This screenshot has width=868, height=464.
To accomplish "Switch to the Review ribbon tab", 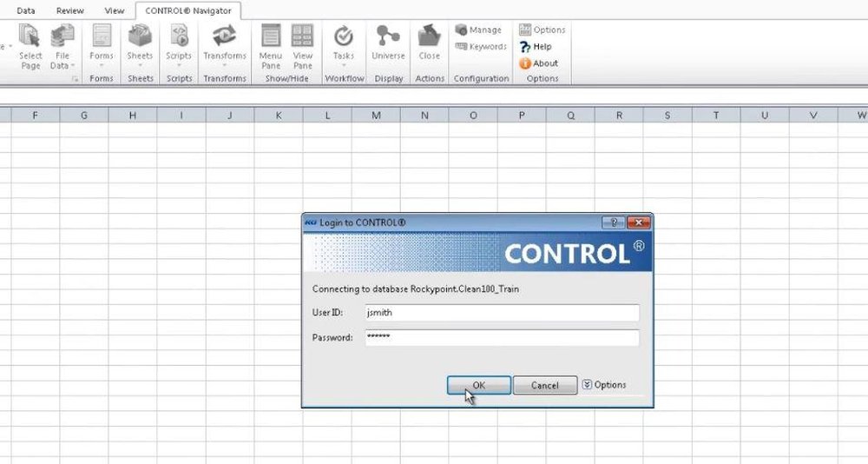I will [69, 10].
